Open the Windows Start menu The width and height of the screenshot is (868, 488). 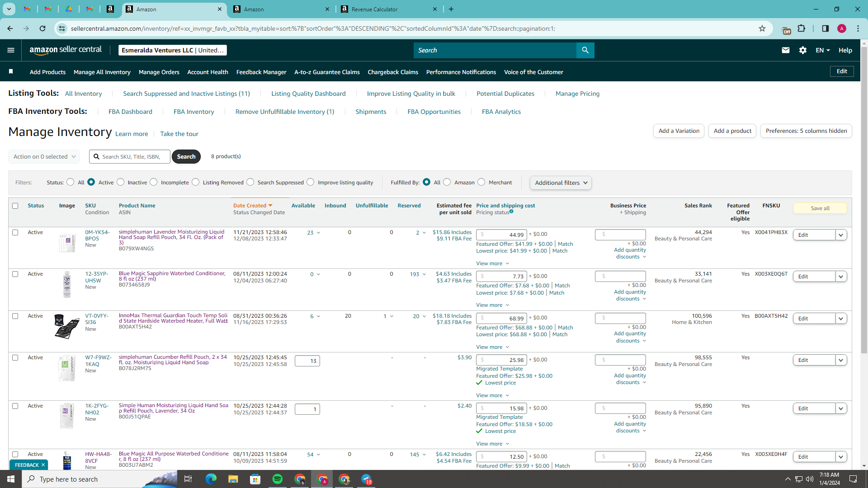click(x=11, y=479)
